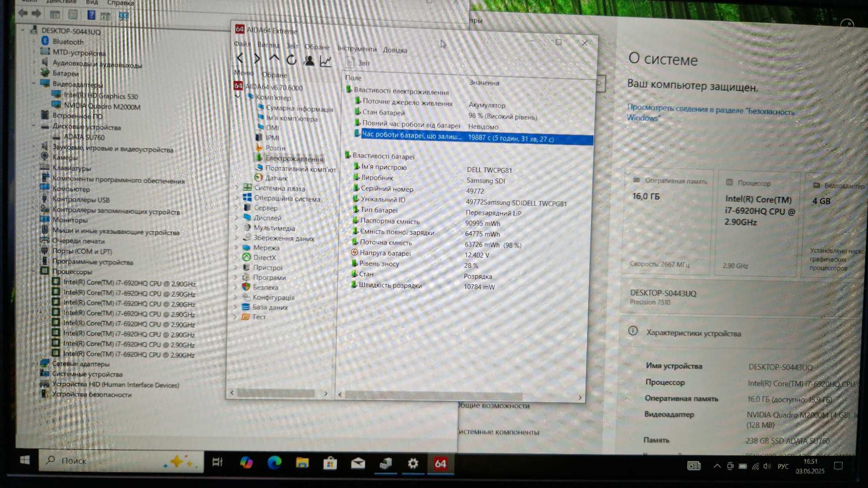This screenshot has width=868, height=488.
Task: Collapse Видеоадаптеры in Device Manager
Action: click(34, 83)
